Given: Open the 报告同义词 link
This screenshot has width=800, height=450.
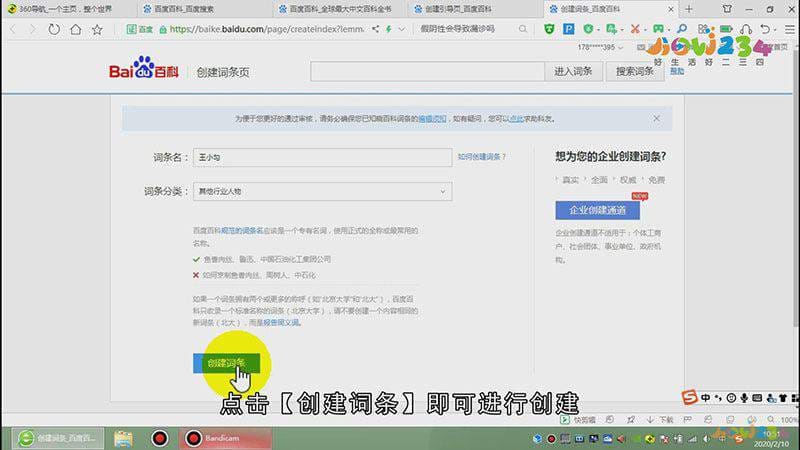Looking at the screenshot, I should pos(281,323).
